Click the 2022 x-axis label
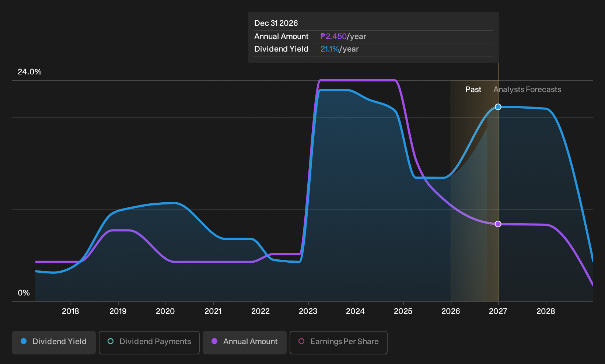605x364 pixels. pos(260,311)
